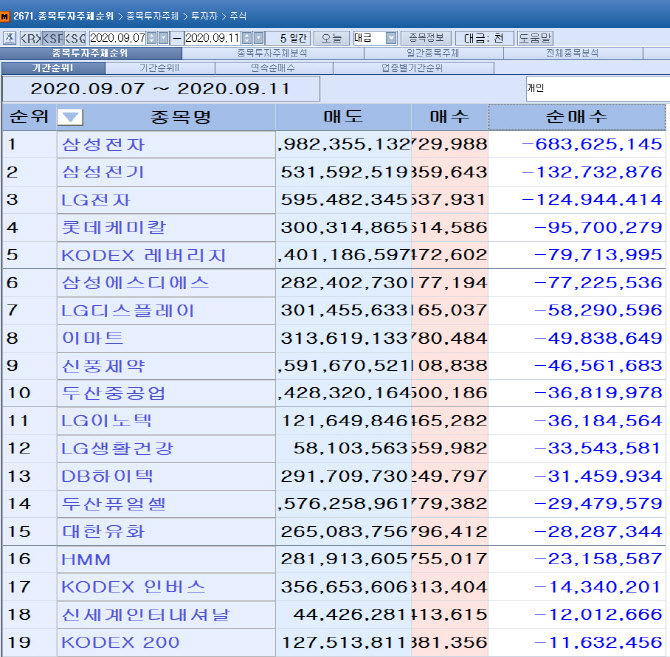
Task: Switch to the 종목투자주체분석 tab
Action: (273, 53)
